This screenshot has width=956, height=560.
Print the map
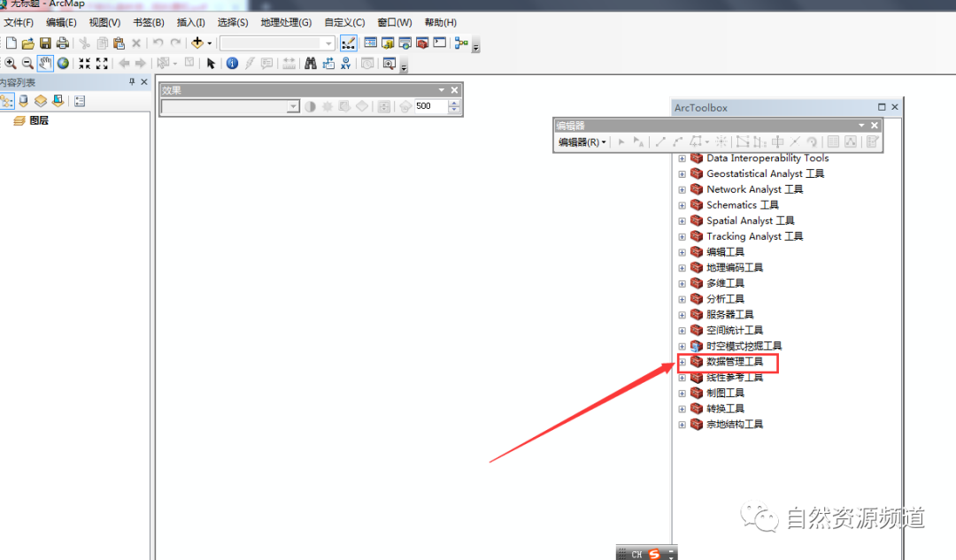click(x=62, y=43)
